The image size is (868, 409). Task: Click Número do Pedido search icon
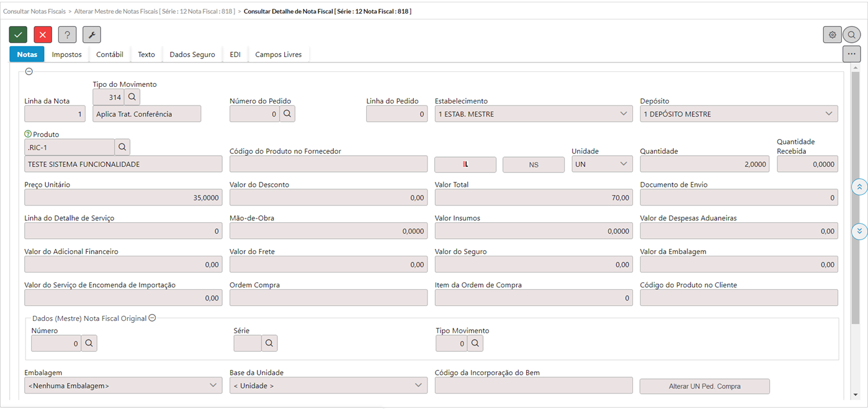(287, 114)
